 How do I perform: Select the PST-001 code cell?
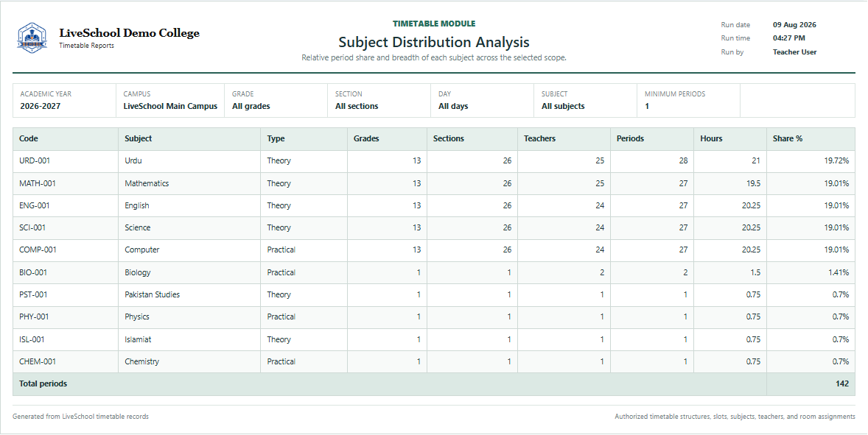66,294
